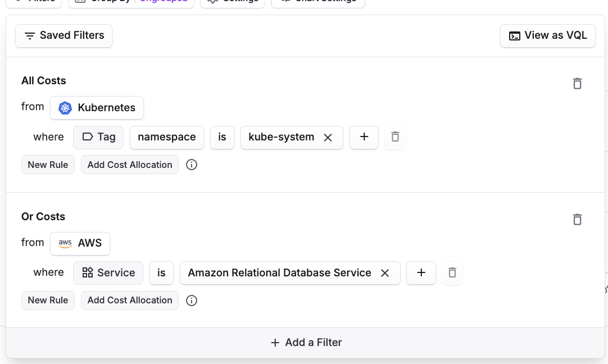The height and width of the screenshot is (364, 608).
Task: Open the Saved Filters menu
Action: click(63, 35)
